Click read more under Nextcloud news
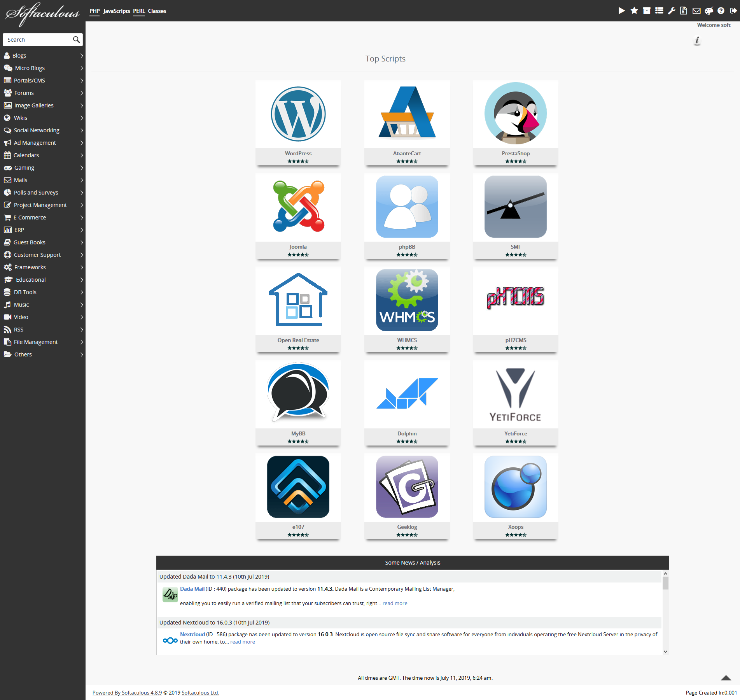 pos(242,642)
